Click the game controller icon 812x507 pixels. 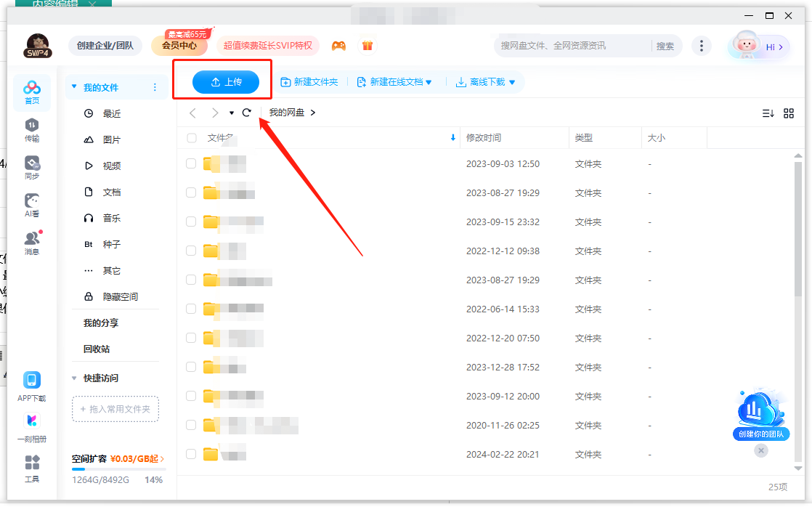tap(338, 46)
